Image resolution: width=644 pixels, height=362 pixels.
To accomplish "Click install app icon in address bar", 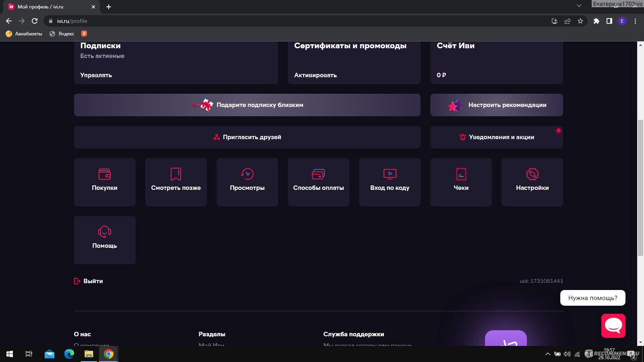I will 555,21.
